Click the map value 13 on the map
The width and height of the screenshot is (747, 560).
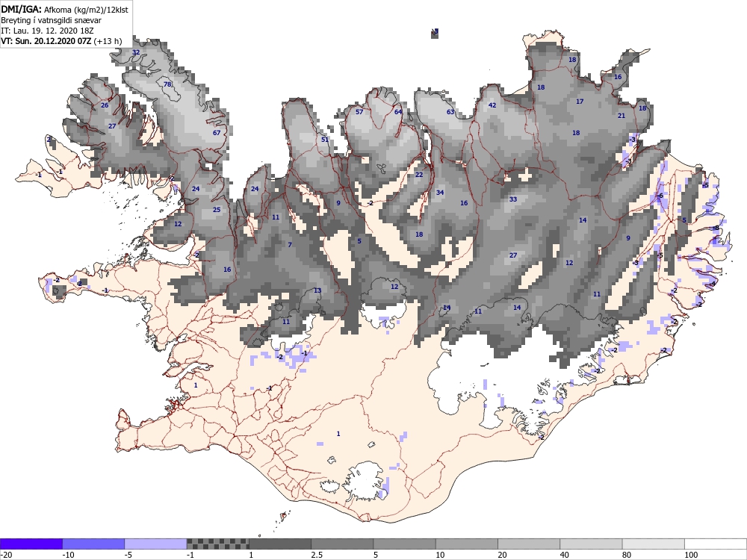(x=317, y=290)
